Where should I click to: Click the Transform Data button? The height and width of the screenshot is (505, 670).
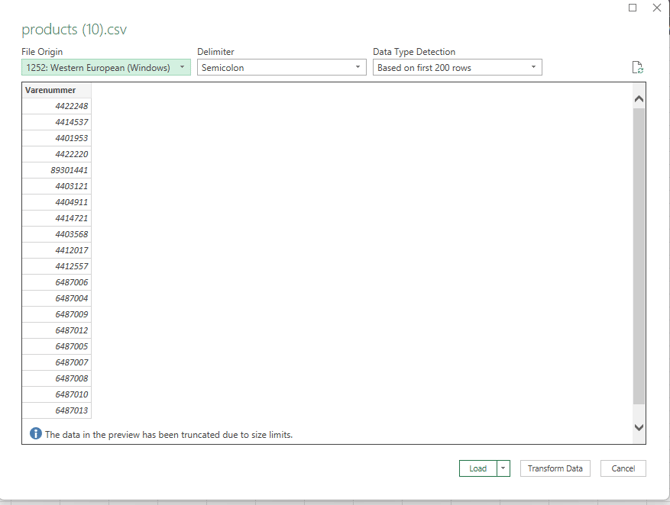555,468
